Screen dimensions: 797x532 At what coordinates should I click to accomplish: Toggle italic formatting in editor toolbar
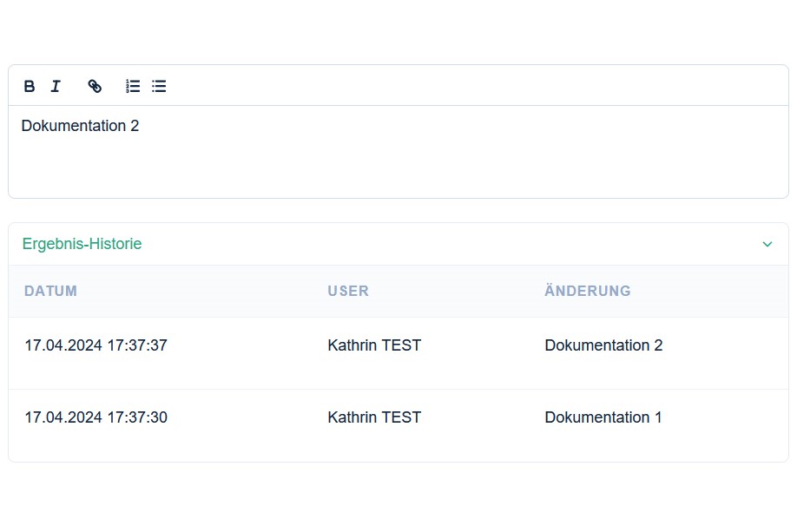pos(56,87)
